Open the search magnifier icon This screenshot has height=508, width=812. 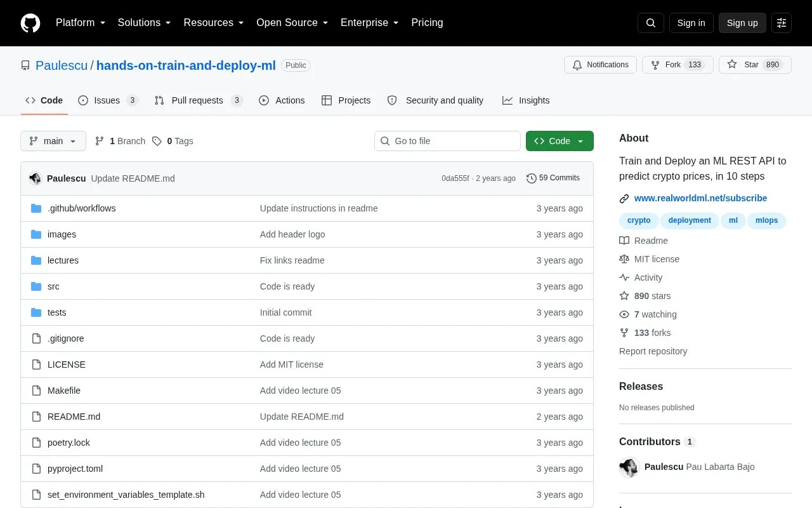651,23
